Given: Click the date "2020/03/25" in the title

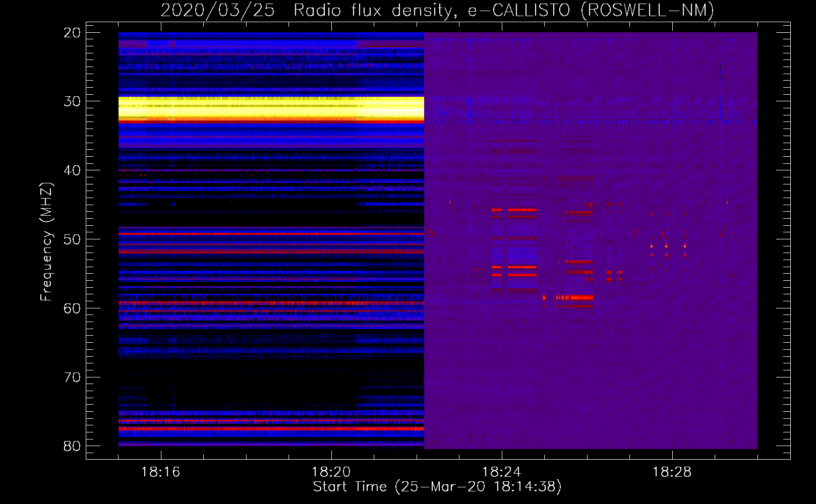Looking at the screenshot, I should pyautogui.click(x=217, y=11).
